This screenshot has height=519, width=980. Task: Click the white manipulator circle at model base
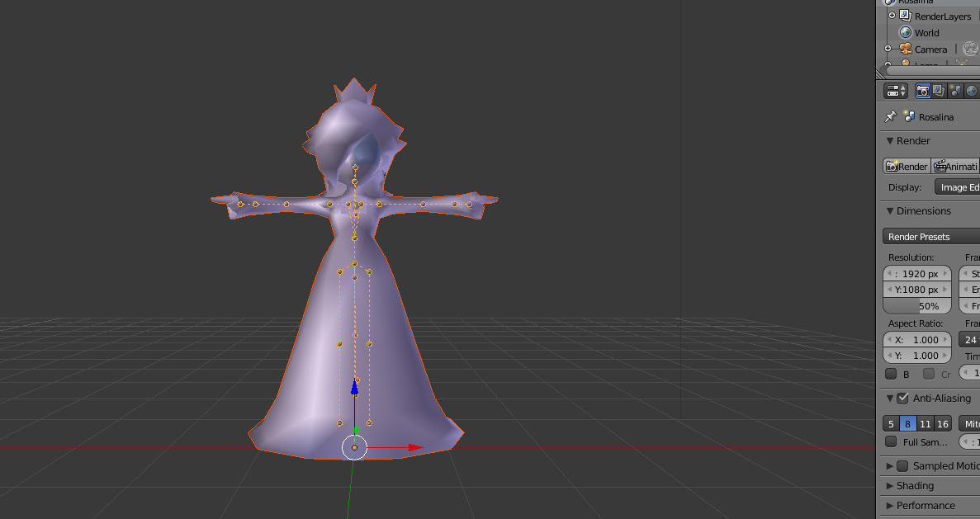pyautogui.click(x=354, y=448)
